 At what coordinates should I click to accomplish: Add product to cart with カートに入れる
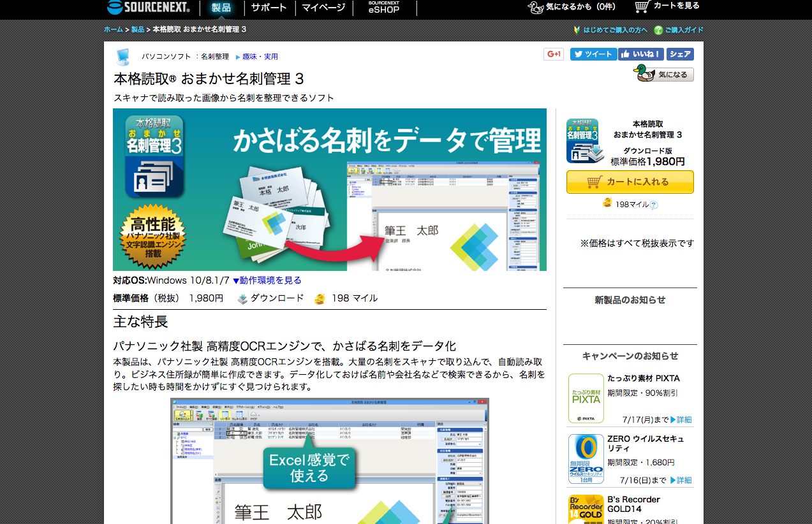(x=630, y=182)
